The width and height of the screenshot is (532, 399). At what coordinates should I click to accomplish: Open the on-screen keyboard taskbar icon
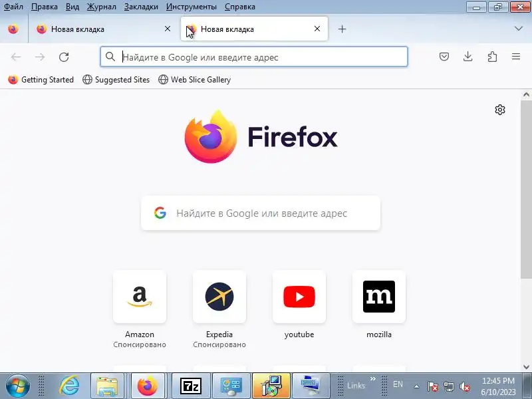(x=311, y=386)
